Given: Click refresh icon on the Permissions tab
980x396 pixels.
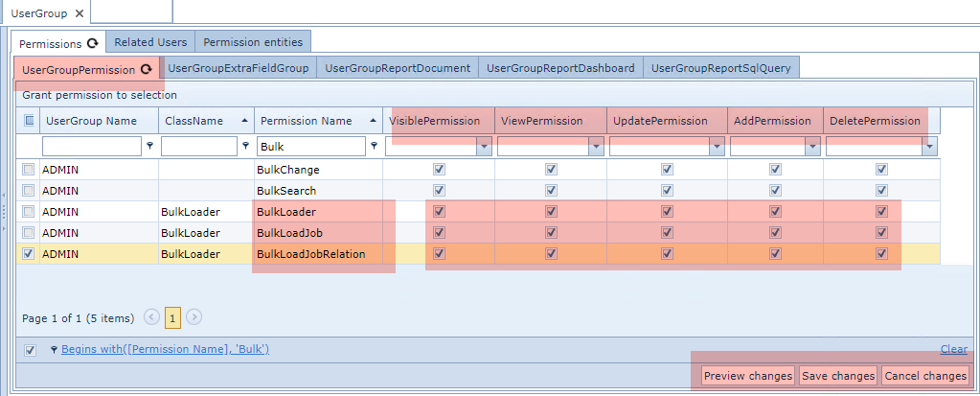Looking at the screenshot, I should 93,43.
